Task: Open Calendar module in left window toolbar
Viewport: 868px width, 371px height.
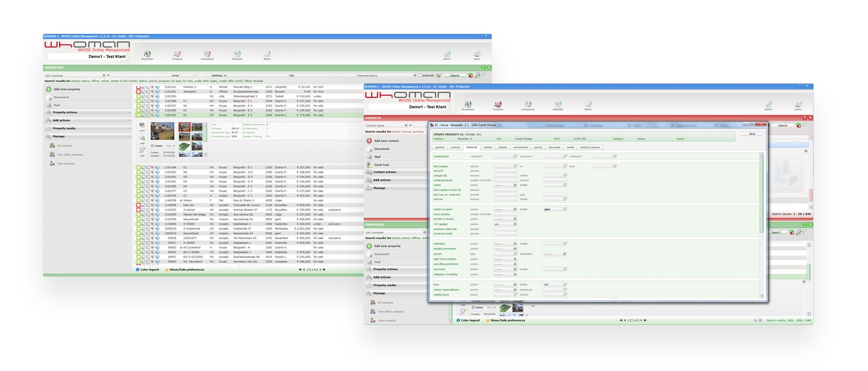Action: point(237,55)
